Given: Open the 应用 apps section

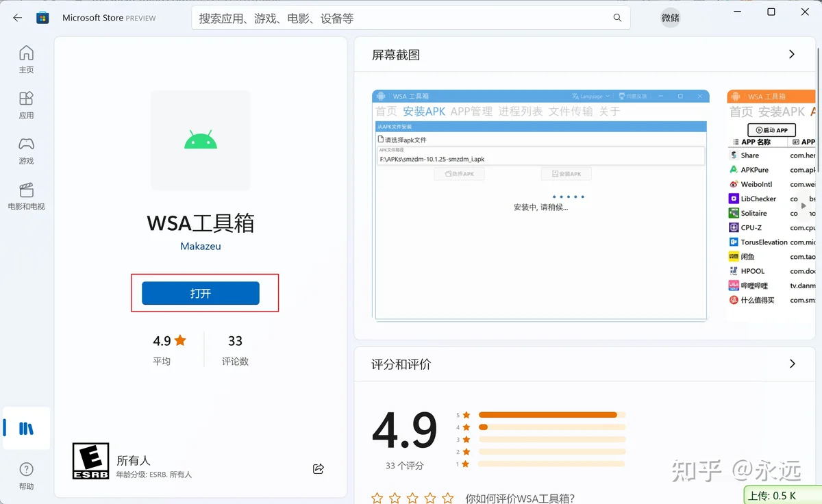Looking at the screenshot, I should tap(26, 105).
